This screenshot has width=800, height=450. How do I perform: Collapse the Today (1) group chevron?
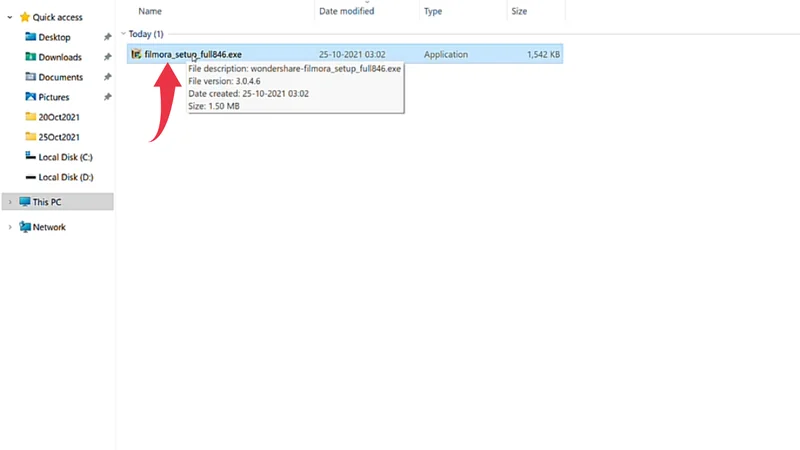coord(123,34)
